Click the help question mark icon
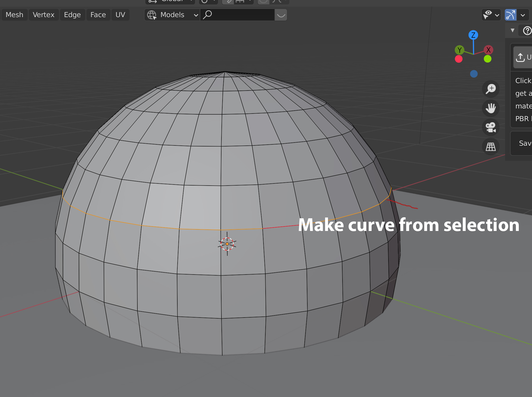Viewport: 532px width, 397px height. (x=527, y=31)
